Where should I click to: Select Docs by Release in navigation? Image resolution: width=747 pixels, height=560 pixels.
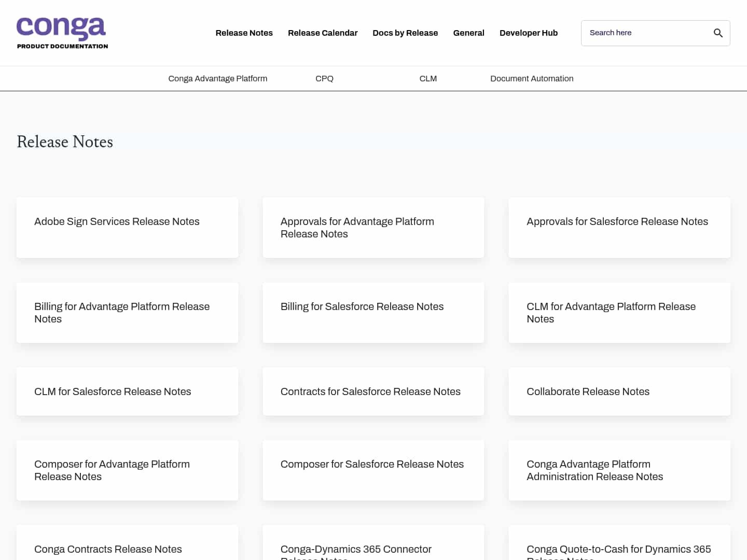click(x=405, y=33)
